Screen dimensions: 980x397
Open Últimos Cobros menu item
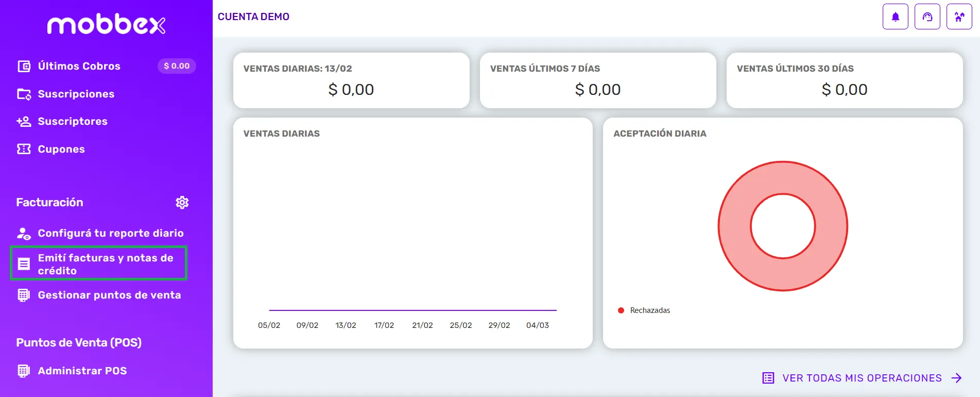[79, 66]
